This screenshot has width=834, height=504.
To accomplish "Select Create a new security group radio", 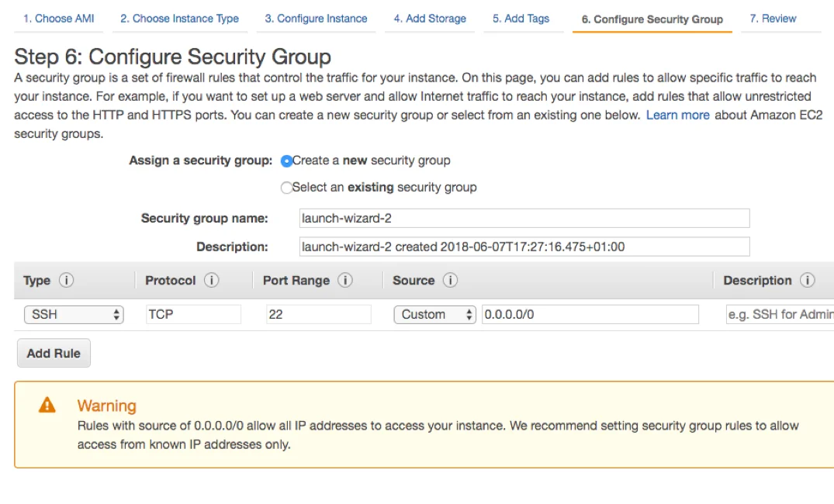I will click(x=287, y=161).
